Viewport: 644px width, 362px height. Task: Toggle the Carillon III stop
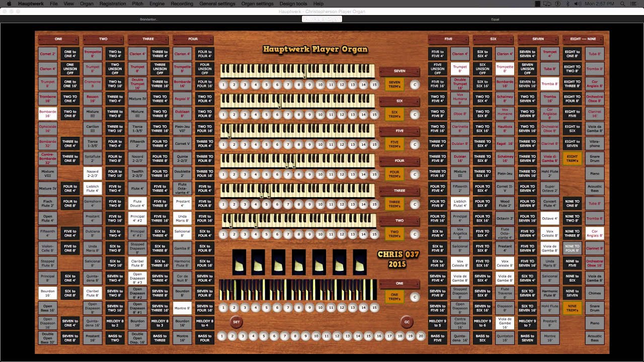[x=93, y=129]
